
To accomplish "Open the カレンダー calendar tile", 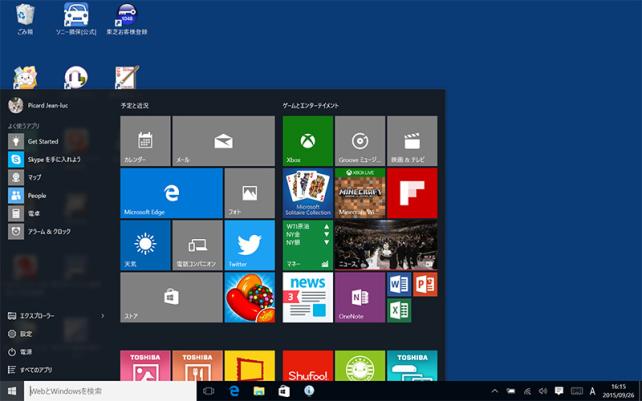I will click(x=145, y=141).
